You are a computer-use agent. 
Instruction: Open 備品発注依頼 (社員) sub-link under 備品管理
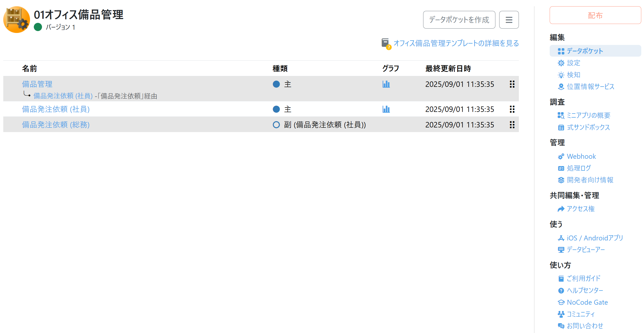coord(63,96)
